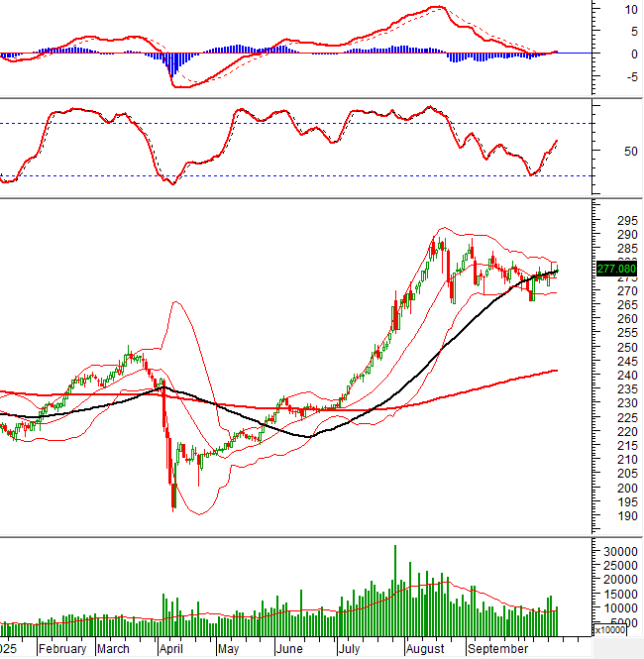The width and height of the screenshot is (644, 659).
Task: Click the July label on time axis
Action: tap(348, 649)
